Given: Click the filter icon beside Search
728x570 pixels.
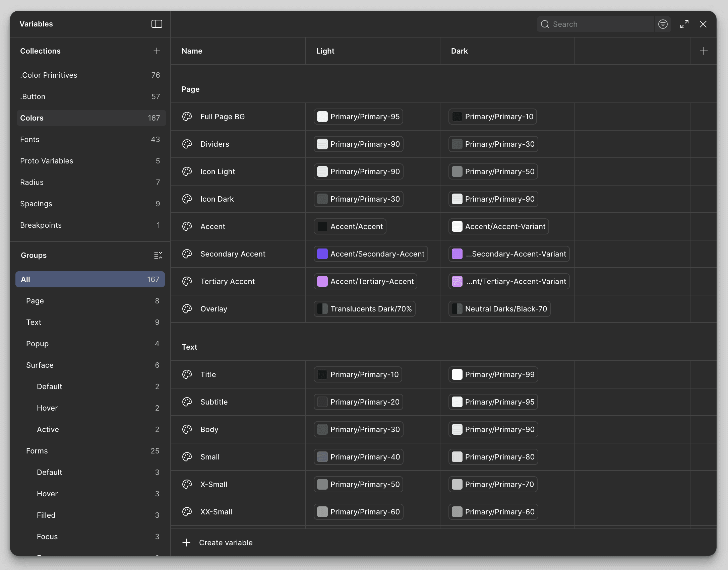Looking at the screenshot, I should (x=663, y=24).
